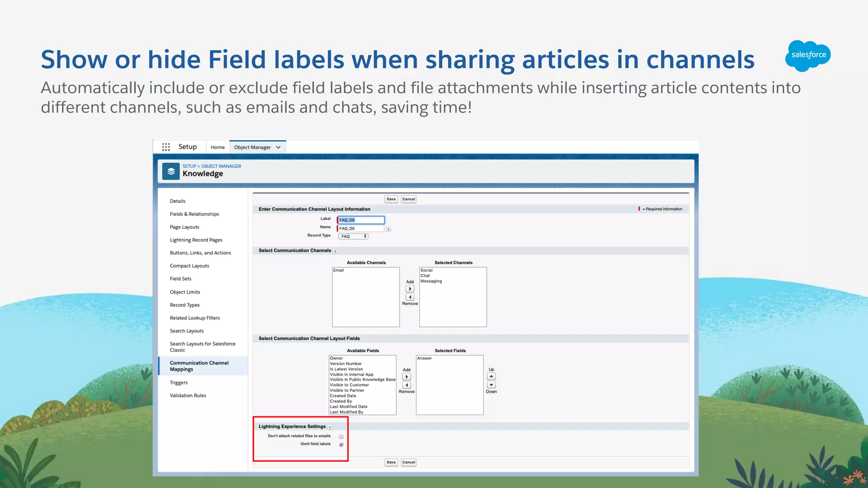Click info icon next to Select Communication Channels
The image size is (868, 488).
click(x=335, y=251)
